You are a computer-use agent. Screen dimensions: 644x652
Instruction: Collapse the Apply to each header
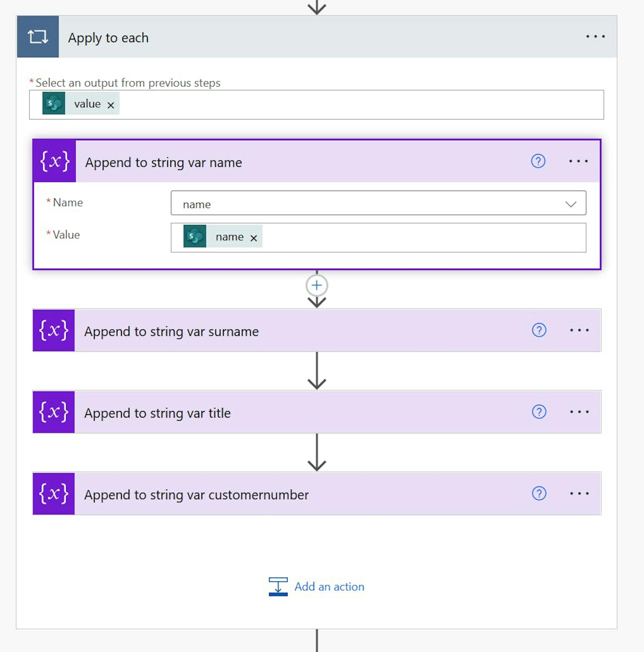click(x=317, y=37)
